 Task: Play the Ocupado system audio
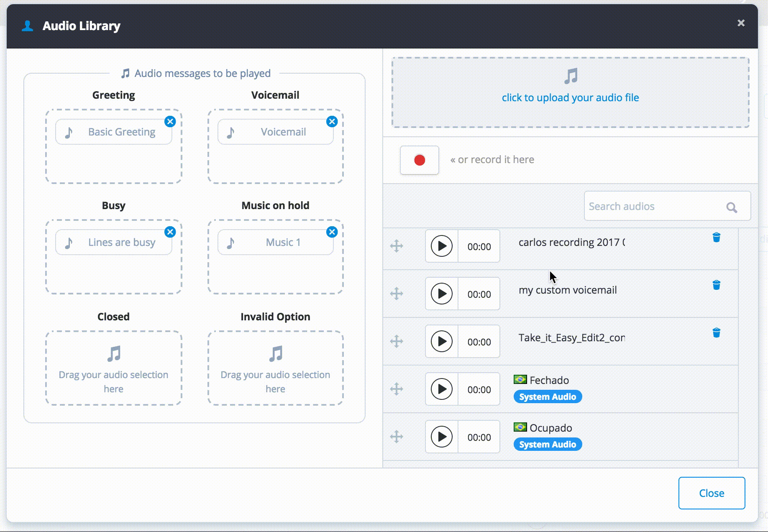(442, 437)
